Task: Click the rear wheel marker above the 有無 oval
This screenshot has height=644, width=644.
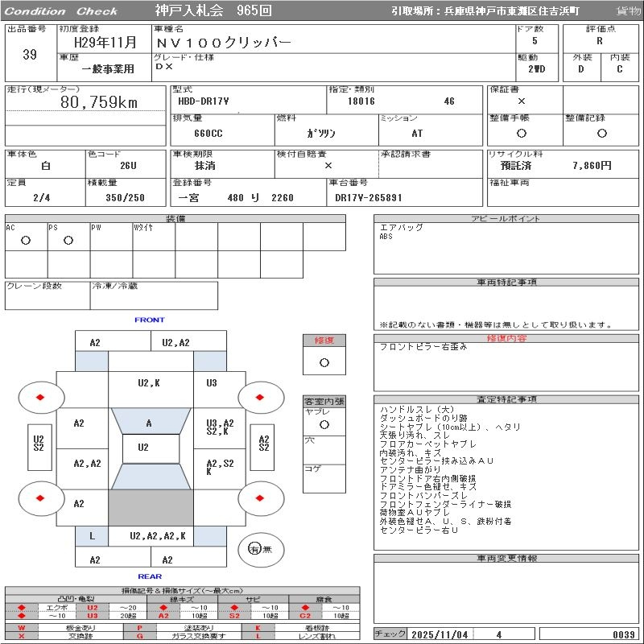Action: pos(261,498)
